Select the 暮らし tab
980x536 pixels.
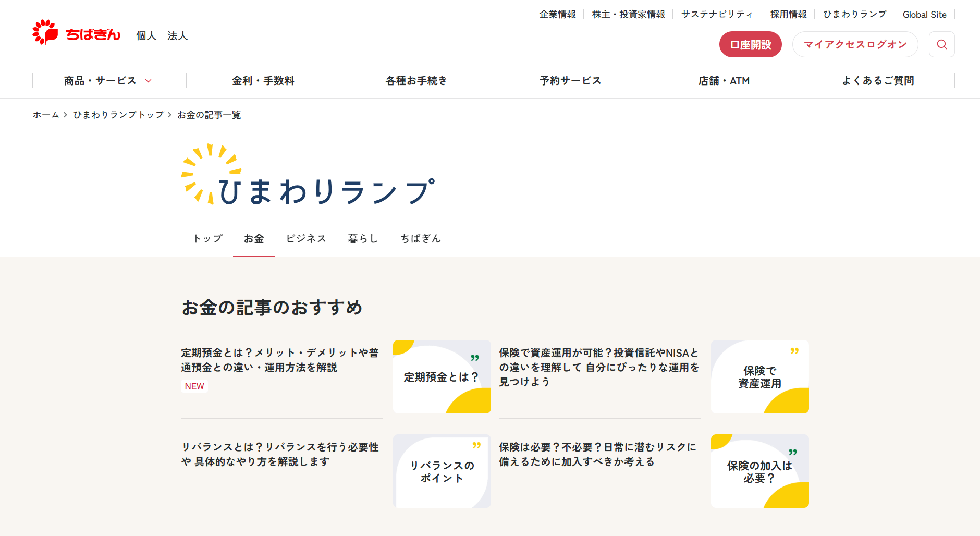[363, 239]
